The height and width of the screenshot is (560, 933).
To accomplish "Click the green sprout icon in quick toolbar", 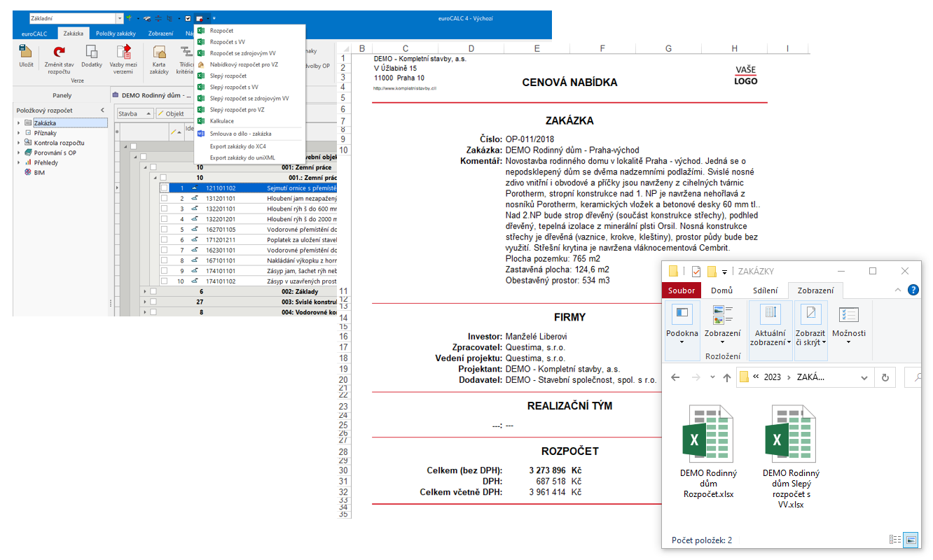I will [129, 18].
